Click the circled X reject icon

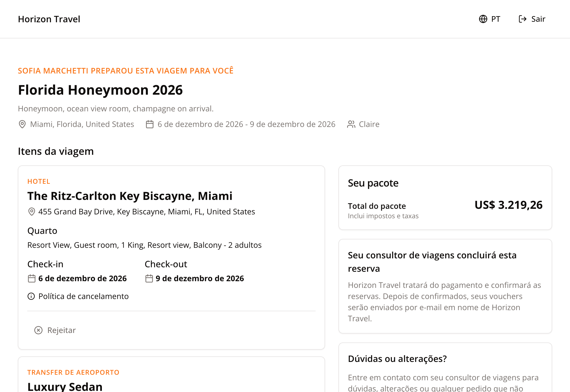click(38, 330)
